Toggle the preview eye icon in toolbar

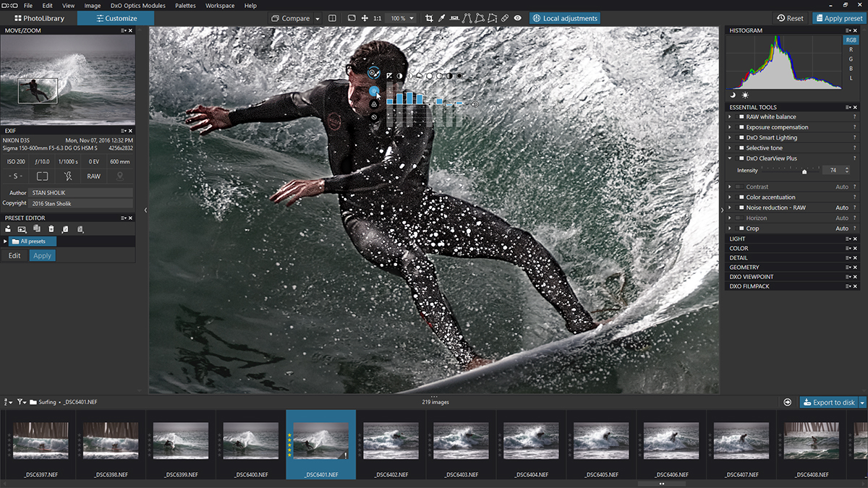tap(518, 18)
